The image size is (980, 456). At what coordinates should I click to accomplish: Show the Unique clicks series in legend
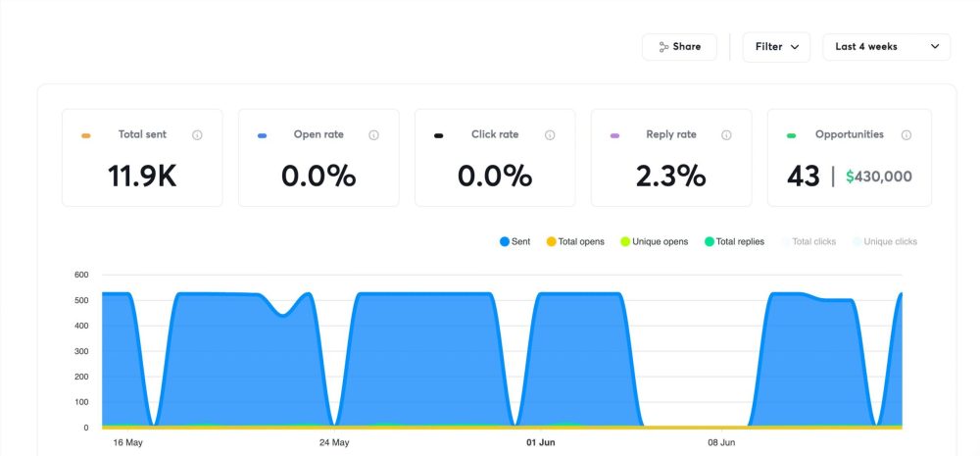coord(885,241)
